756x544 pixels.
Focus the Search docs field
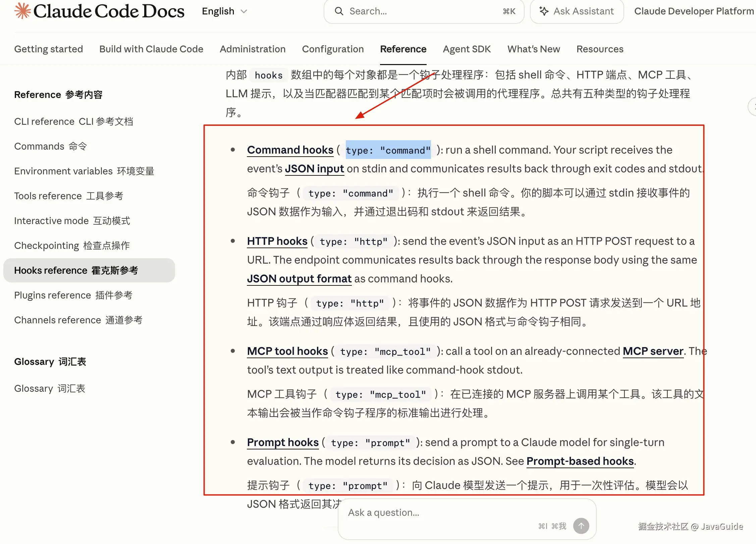[x=424, y=11]
